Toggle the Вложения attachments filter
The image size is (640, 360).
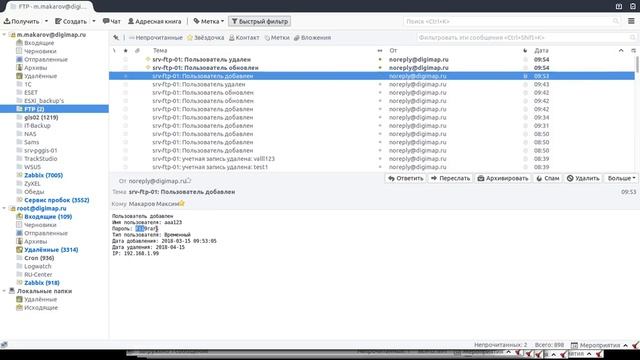[312, 38]
